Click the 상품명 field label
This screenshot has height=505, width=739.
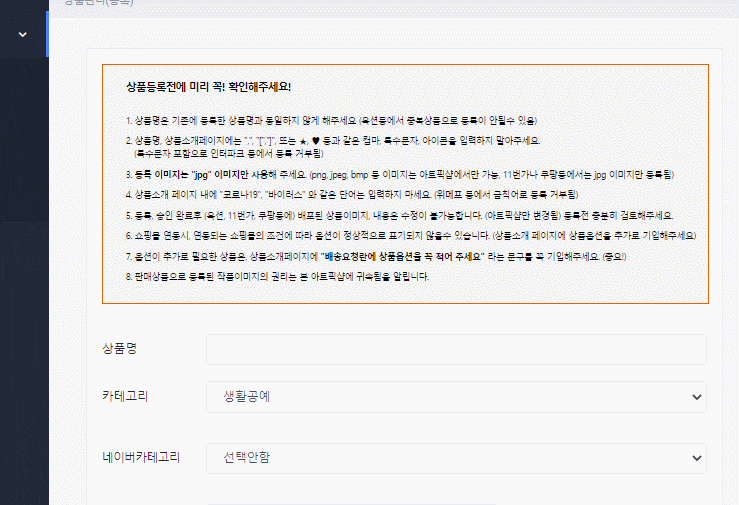coord(119,349)
